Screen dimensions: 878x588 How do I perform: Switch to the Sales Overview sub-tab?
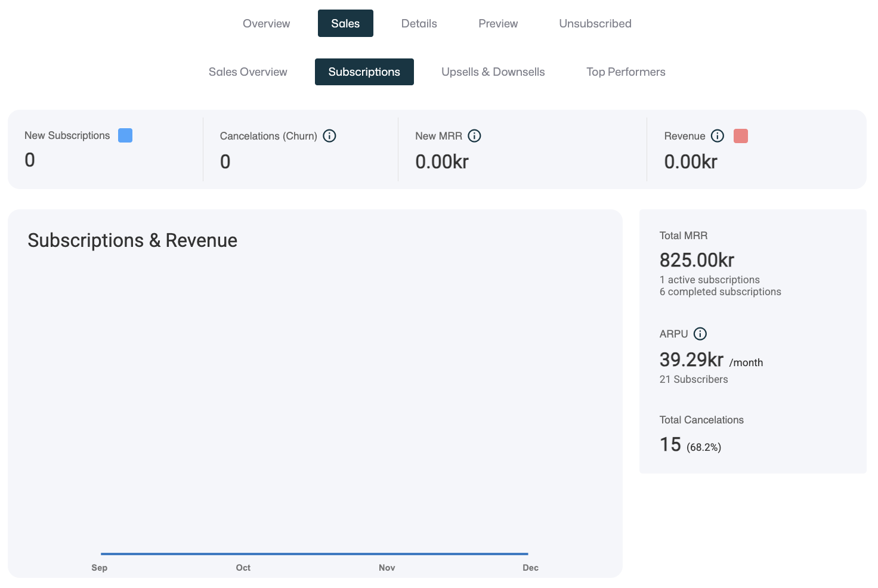point(248,72)
